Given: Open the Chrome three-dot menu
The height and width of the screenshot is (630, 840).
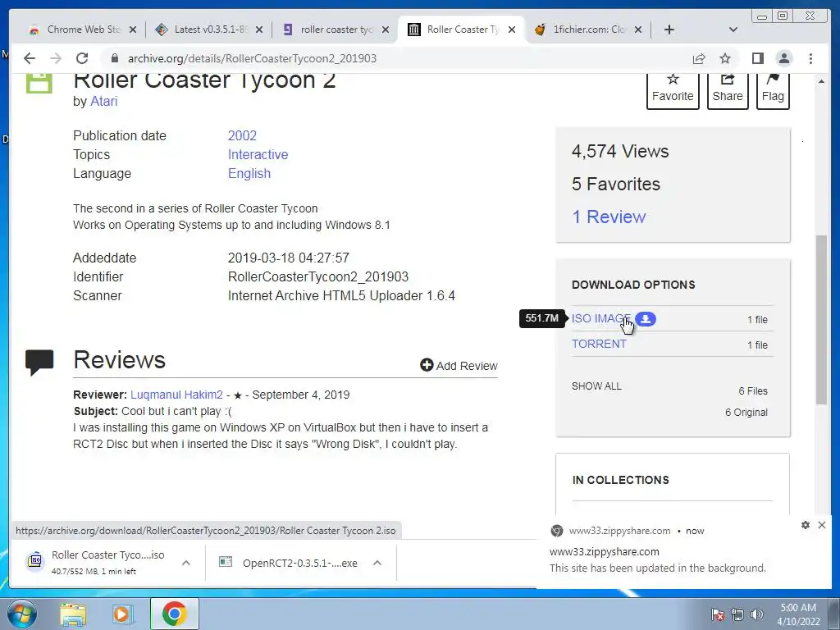Looking at the screenshot, I should 810,58.
